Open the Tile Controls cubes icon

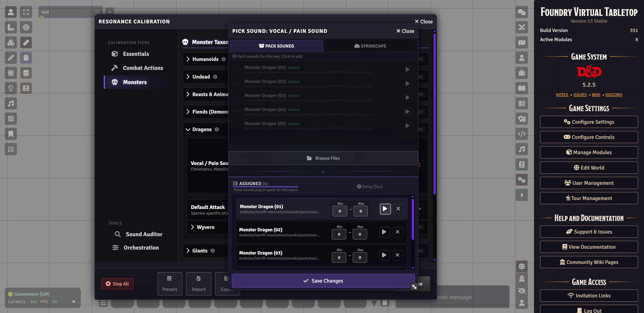click(11, 42)
